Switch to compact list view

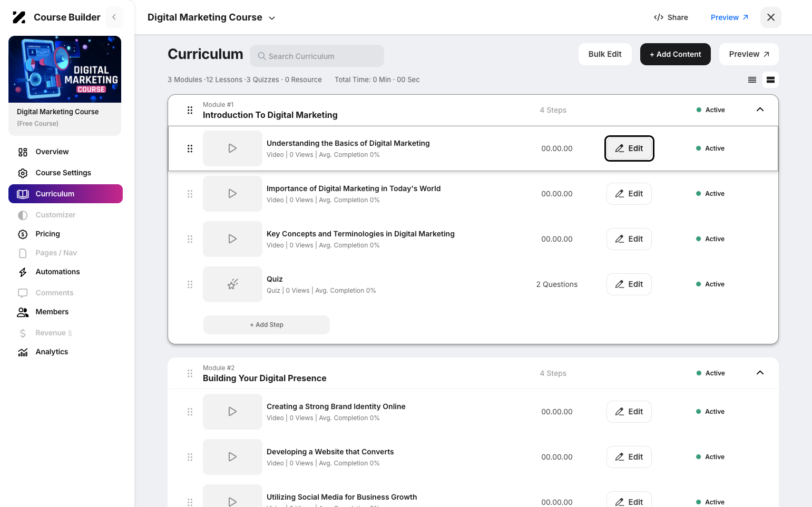point(752,80)
